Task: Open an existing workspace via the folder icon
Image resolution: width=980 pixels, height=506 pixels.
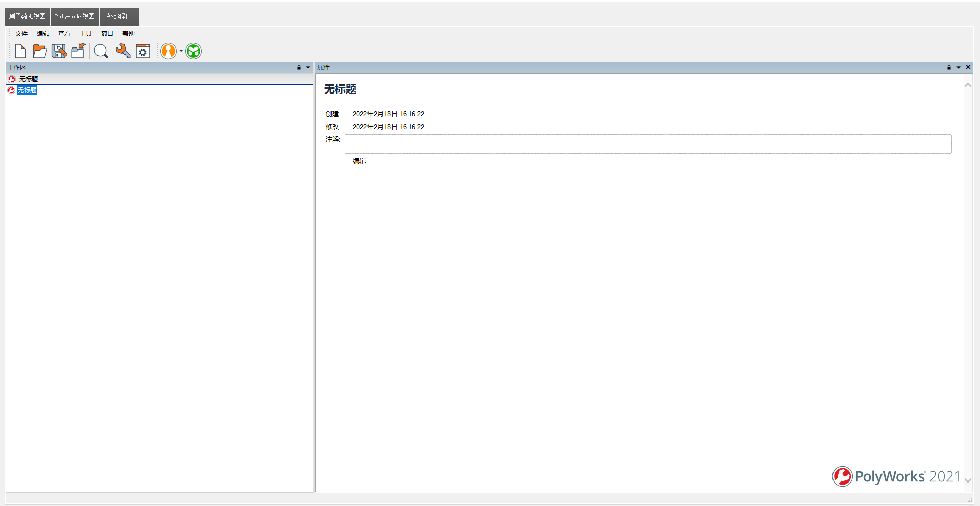Action: 39,51
